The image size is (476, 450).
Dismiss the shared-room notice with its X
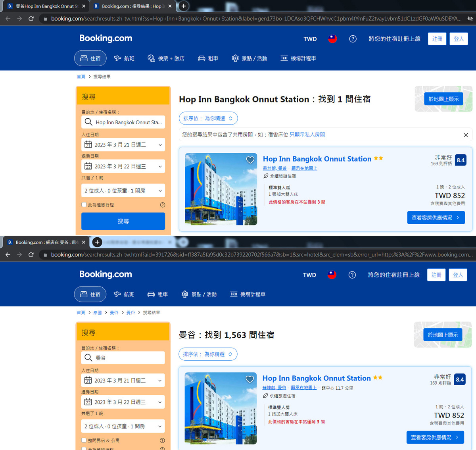[466, 135]
